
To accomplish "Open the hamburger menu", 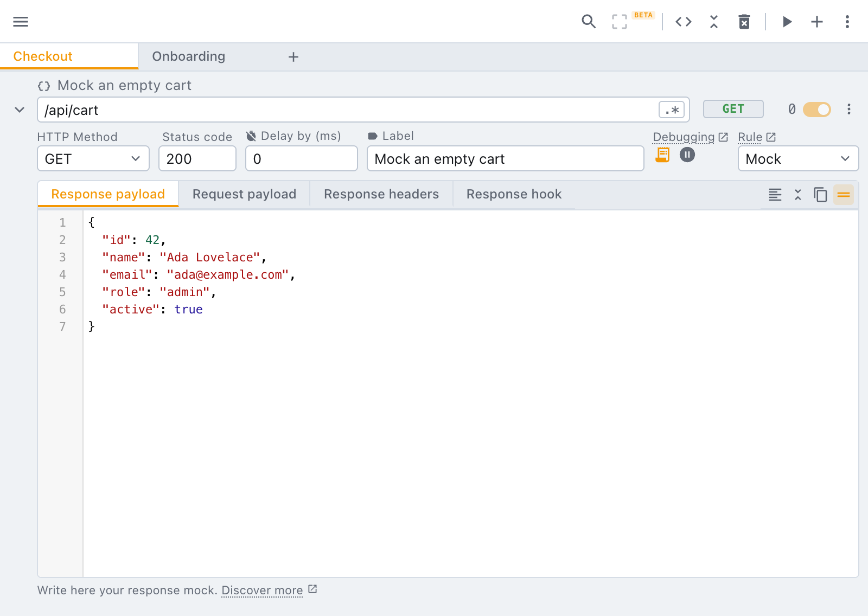I will point(21,22).
